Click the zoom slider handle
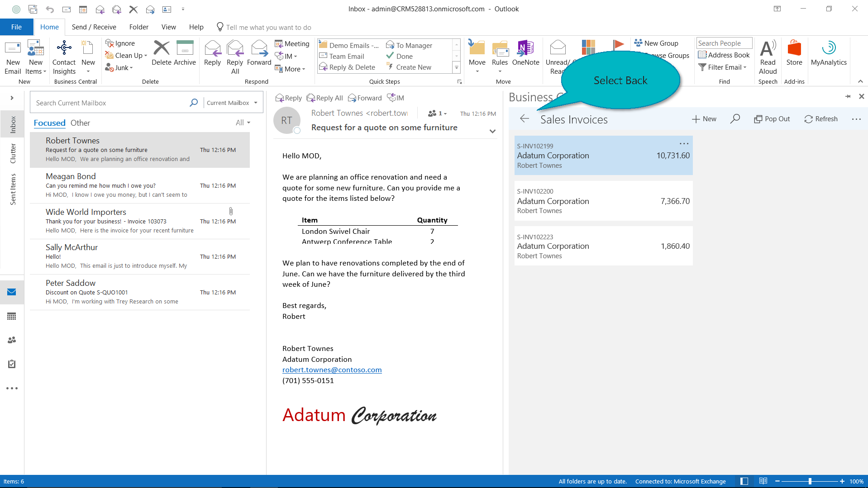Viewport: 868px width, 488px height. point(810,481)
